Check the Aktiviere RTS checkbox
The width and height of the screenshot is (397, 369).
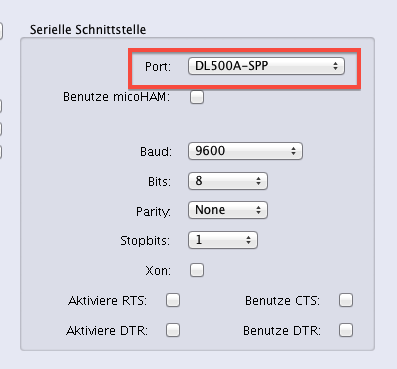[173, 300]
